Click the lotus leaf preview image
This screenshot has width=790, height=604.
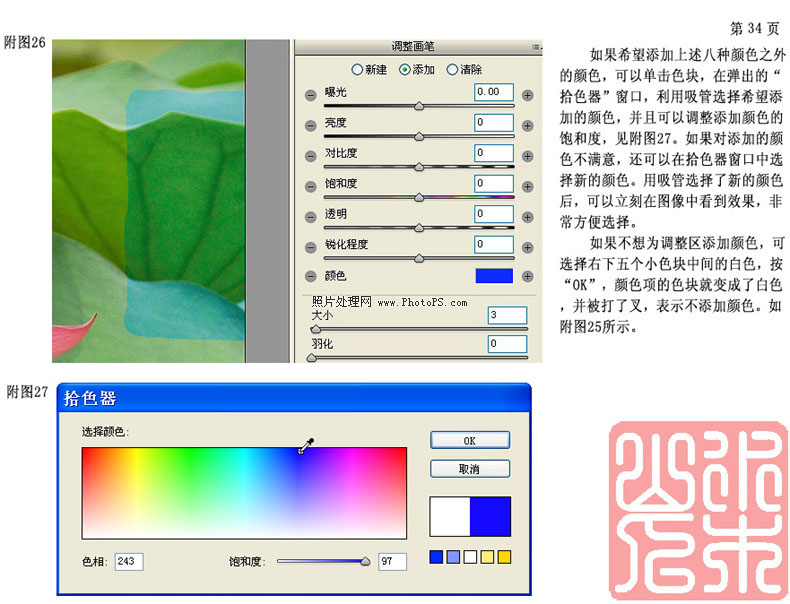point(149,201)
